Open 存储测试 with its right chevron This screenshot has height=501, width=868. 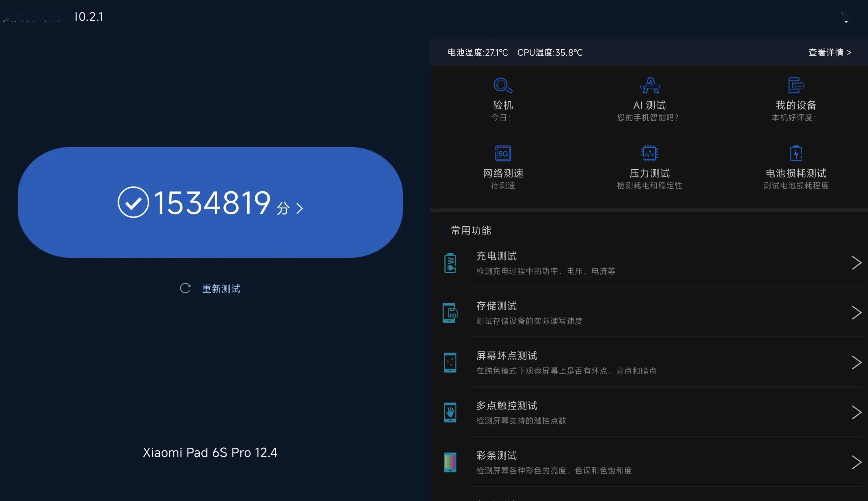point(856,313)
